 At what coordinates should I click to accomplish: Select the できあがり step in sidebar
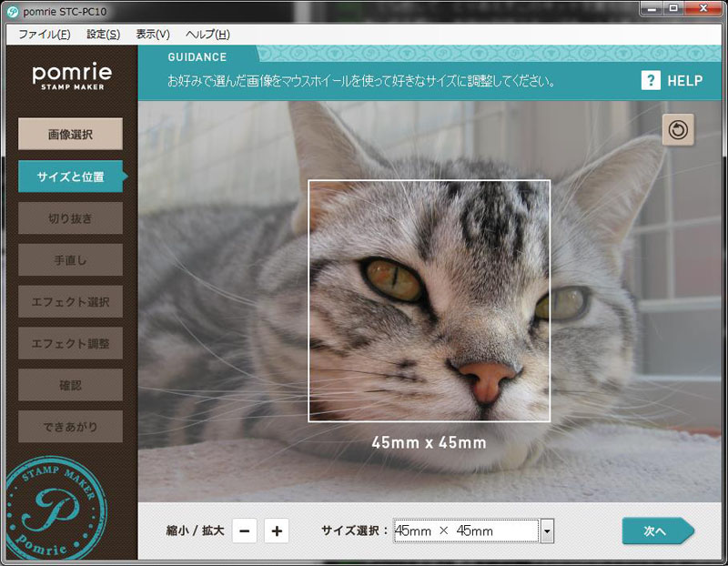(69, 426)
